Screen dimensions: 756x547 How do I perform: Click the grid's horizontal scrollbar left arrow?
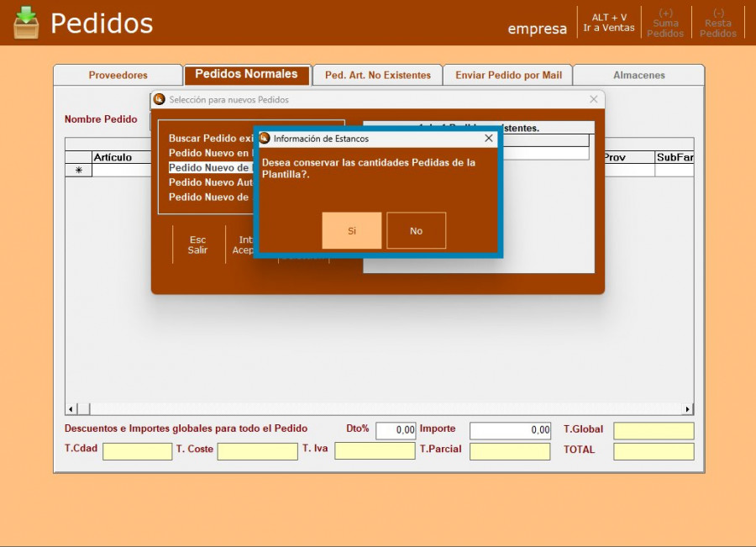click(71, 409)
